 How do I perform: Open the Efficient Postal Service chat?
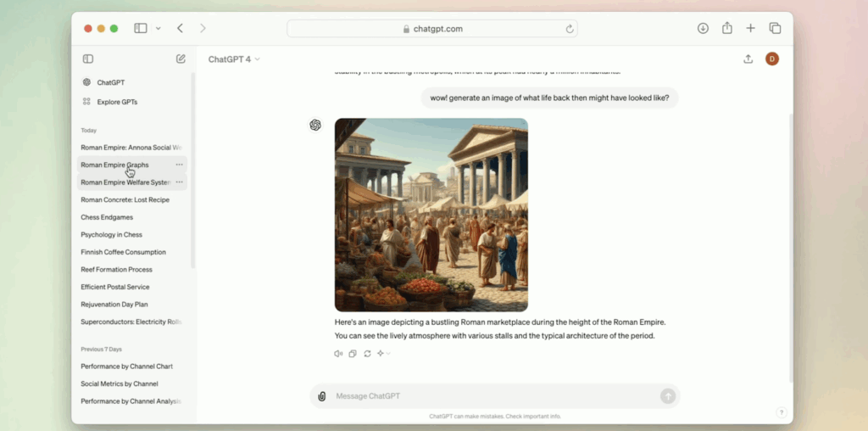click(131, 287)
